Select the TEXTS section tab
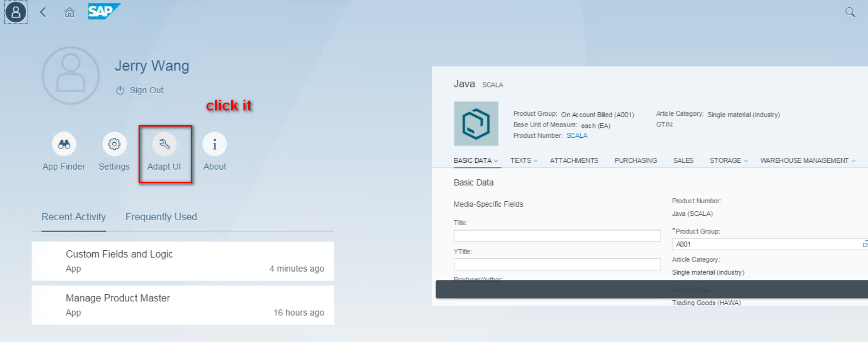The image size is (868, 342). (x=521, y=160)
